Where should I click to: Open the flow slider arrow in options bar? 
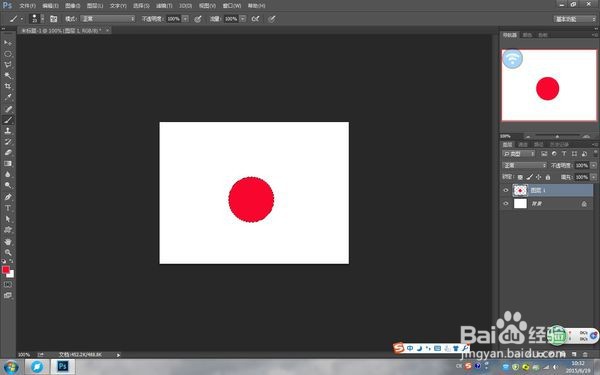(x=243, y=19)
